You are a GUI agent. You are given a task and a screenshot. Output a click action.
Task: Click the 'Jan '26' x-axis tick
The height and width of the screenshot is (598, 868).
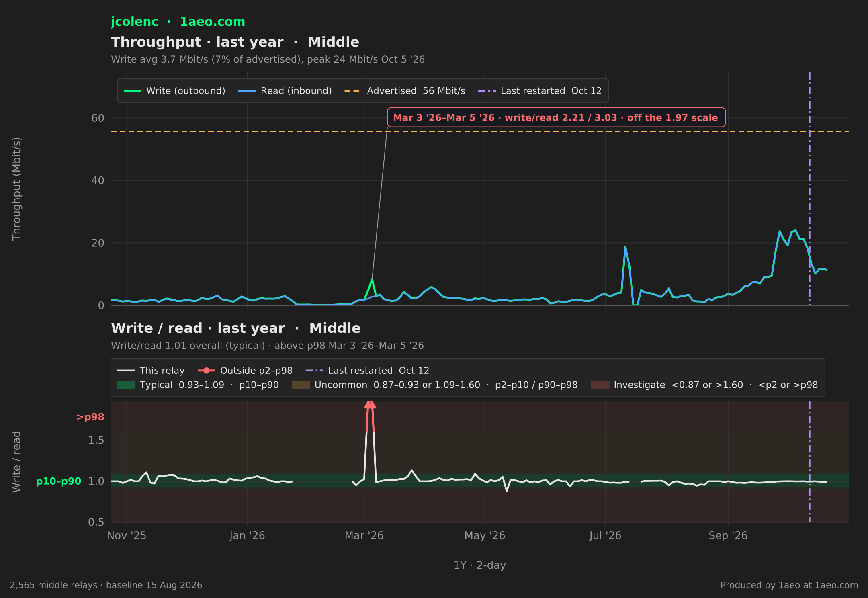247,536
